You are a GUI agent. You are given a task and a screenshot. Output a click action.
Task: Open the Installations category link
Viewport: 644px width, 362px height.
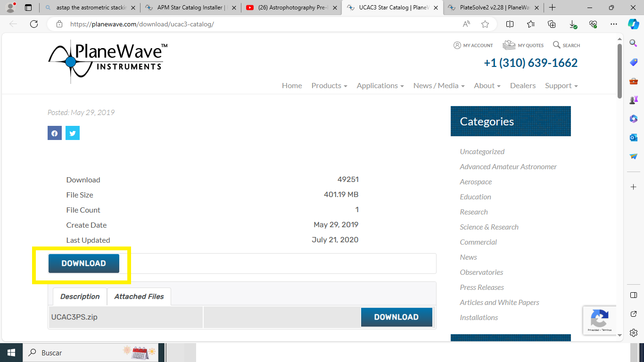[x=479, y=318]
